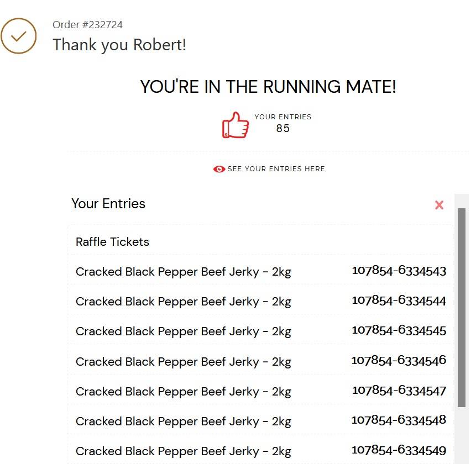Click the entries count number 85
Screen dimensions: 476x464
point(283,129)
